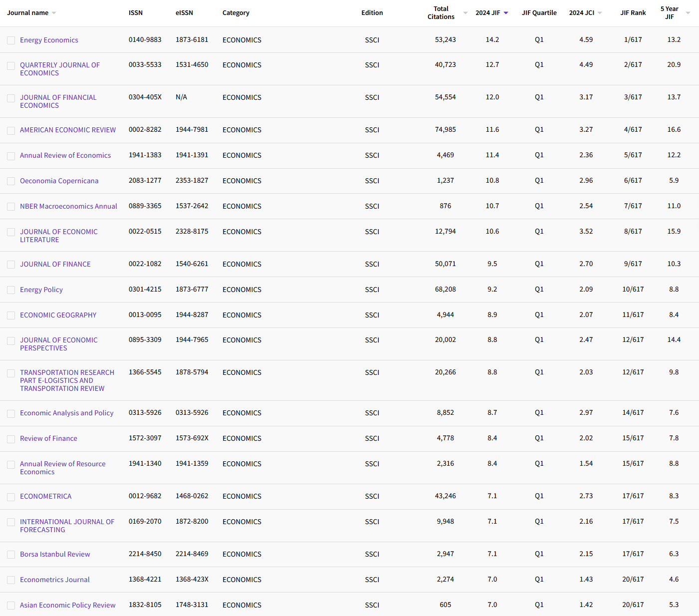Open JOURNAL OF ECONOMIC PERSPECTIVES link
Screen dimensions: 699x616
(59, 344)
